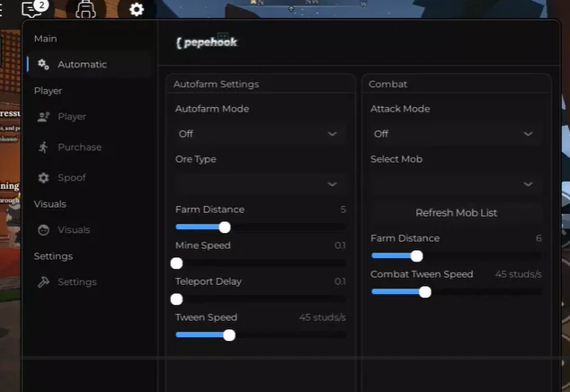This screenshot has height=392, width=570.
Task: Click the hammer icon beside Settings
Action: pos(44,282)
